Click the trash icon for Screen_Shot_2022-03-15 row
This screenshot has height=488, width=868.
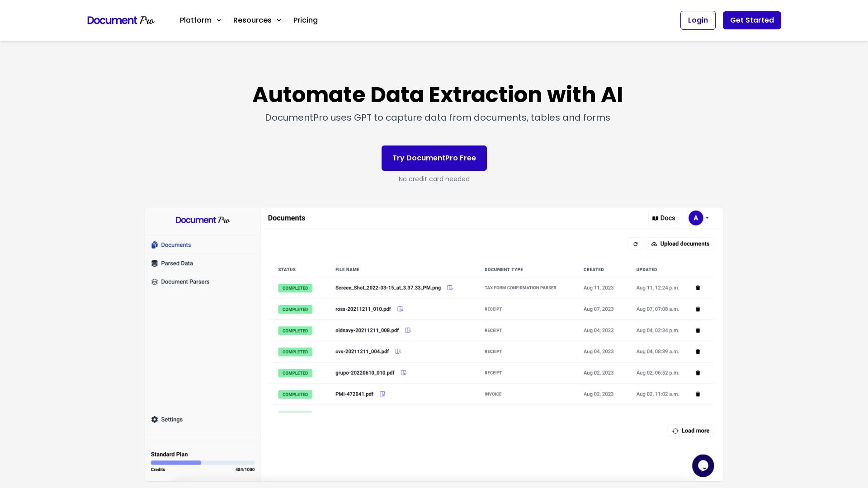(x=698, y=288)
